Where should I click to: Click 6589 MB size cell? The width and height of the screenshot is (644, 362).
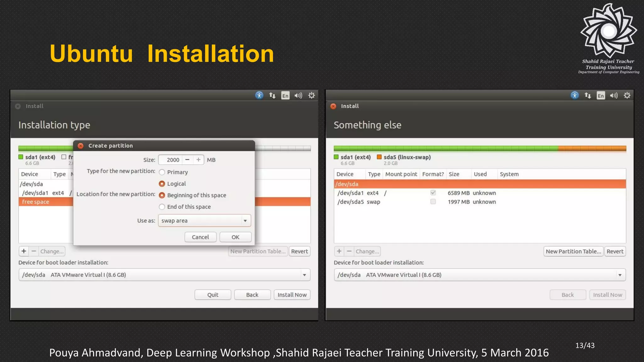coord(458,193)
